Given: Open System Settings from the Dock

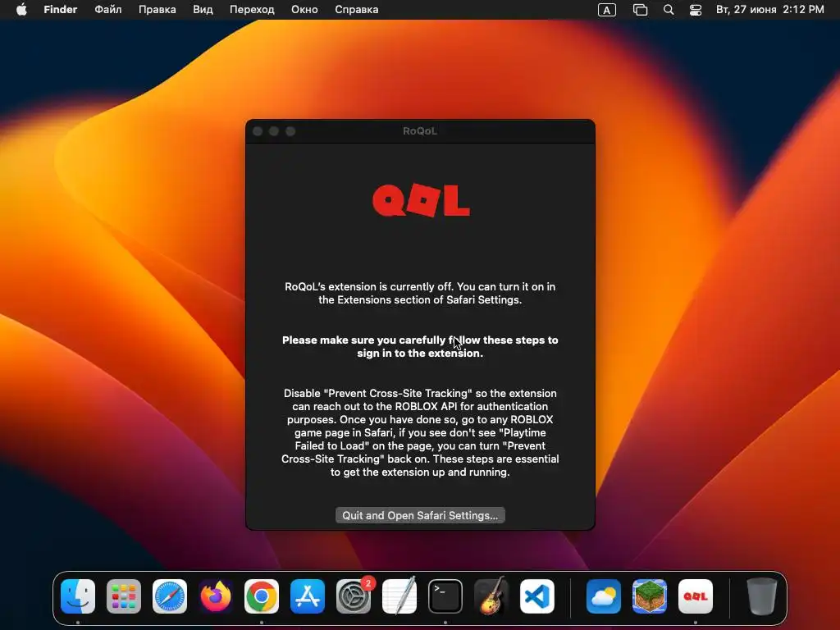Looking at the screenshot, I should click(x=354, y=596).
